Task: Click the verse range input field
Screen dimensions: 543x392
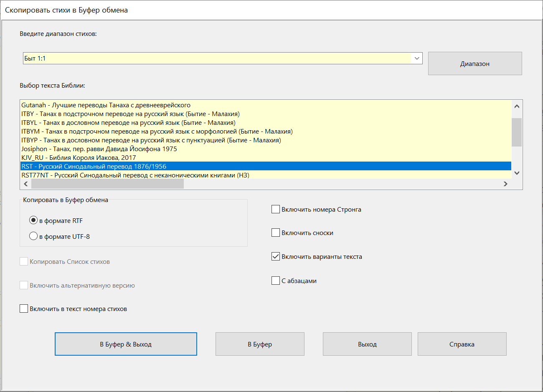Action: 217,58
